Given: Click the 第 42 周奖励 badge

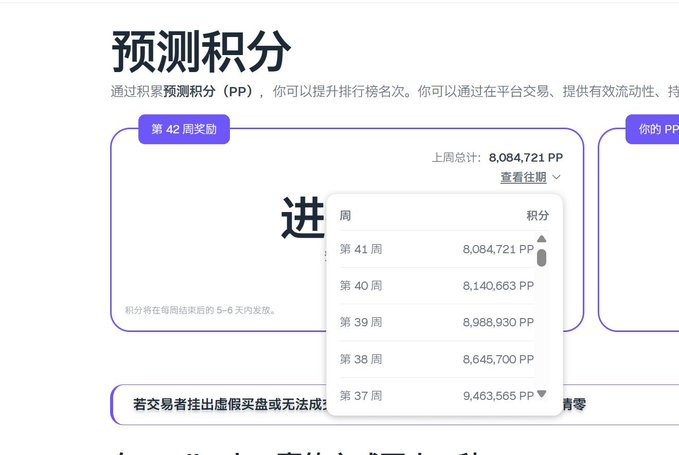Looking at the screenshot, I should pyautogui.click(x=184, y=129).
